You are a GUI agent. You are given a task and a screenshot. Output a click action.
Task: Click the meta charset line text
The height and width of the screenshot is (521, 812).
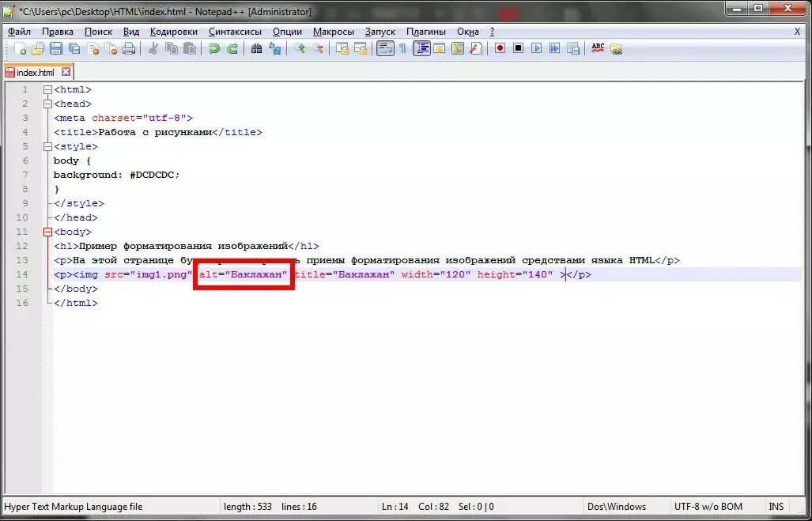123,118
